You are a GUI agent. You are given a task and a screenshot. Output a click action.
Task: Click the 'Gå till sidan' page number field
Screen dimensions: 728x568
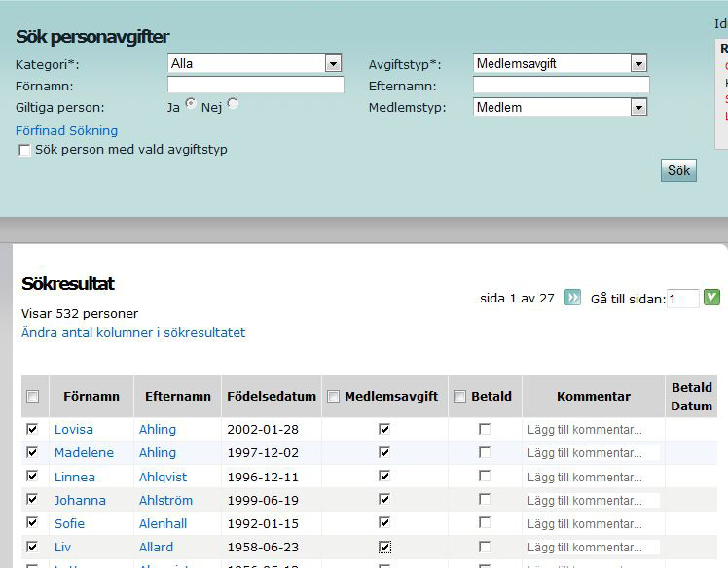(x=683, y=299)
